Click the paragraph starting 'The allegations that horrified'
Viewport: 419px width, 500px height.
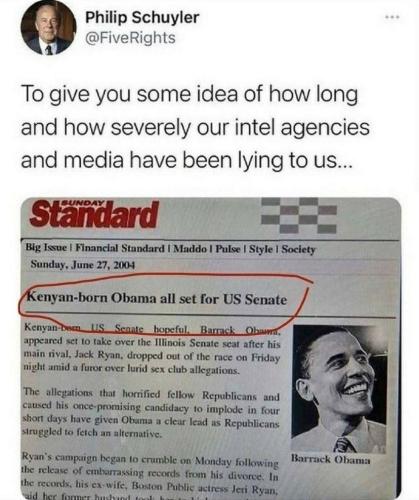pos(151,414)
